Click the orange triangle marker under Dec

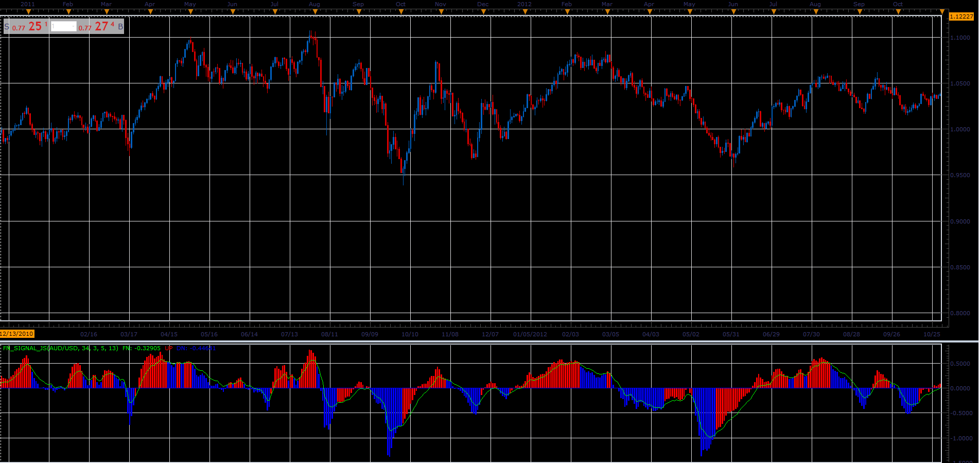coord(483,11)
